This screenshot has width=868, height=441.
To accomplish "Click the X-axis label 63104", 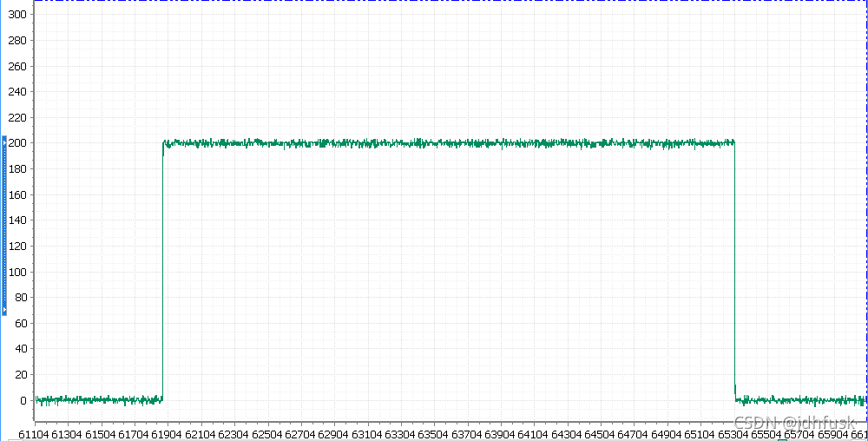I will coord(366,435).
